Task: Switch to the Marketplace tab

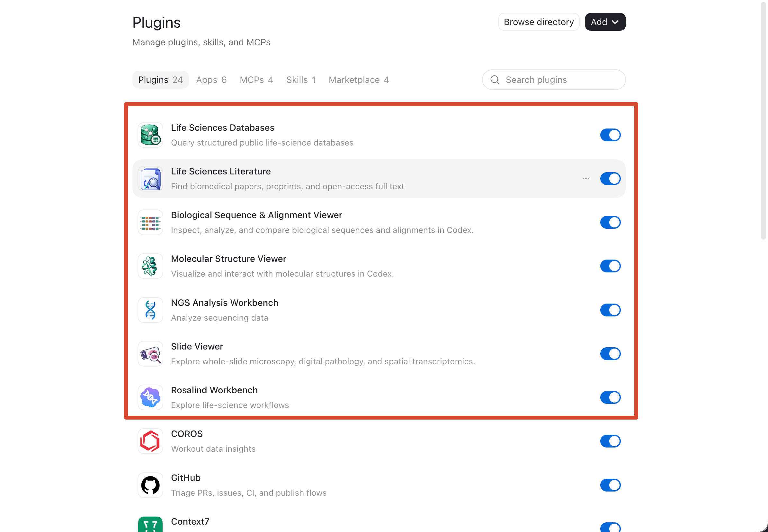Action: [359, 80]
